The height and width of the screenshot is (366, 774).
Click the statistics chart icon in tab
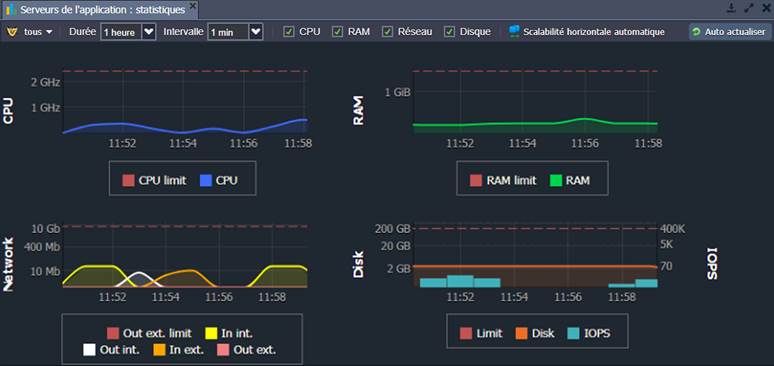click(x=11, y=9)
